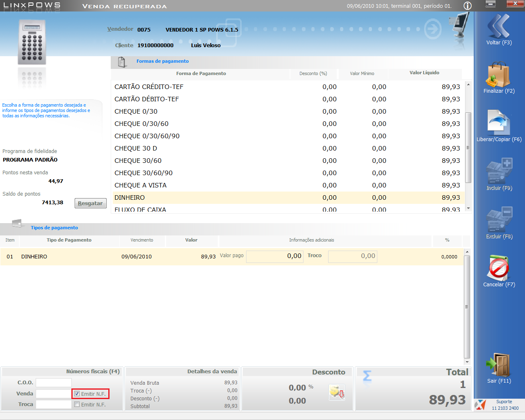This screenshot has height=420, width=525.
Task: Click the calculator icon
Action: tap(32, 42)
